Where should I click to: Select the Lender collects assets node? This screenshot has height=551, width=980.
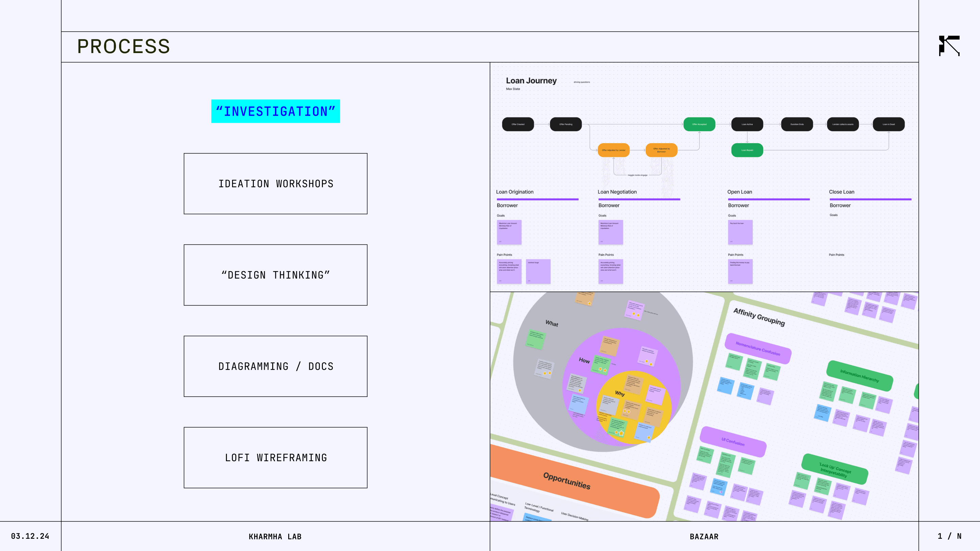click(x=843, y=124)
